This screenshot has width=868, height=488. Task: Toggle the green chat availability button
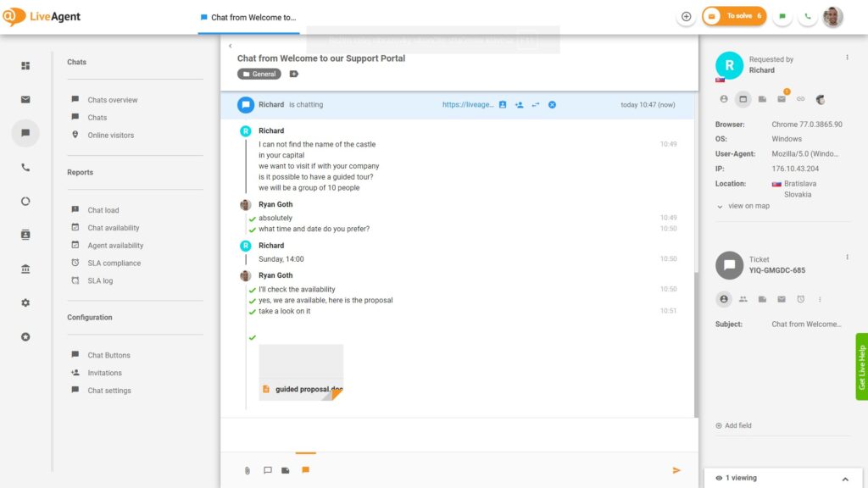(x=782, y=16)
